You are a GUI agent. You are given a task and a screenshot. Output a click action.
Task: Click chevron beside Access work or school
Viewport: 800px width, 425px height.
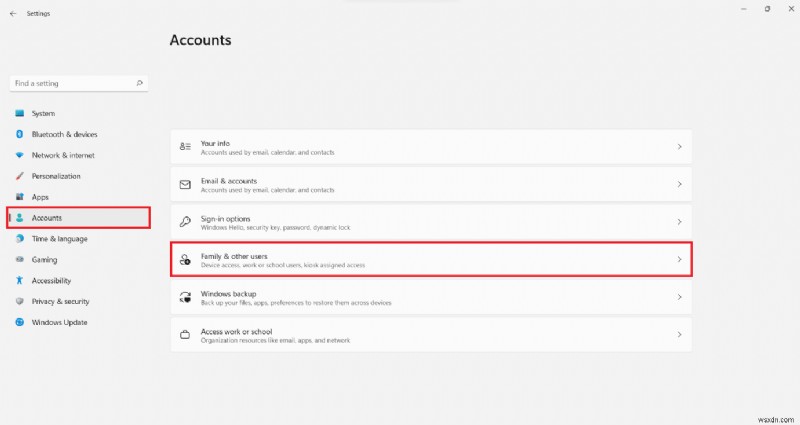pos(680,334)
